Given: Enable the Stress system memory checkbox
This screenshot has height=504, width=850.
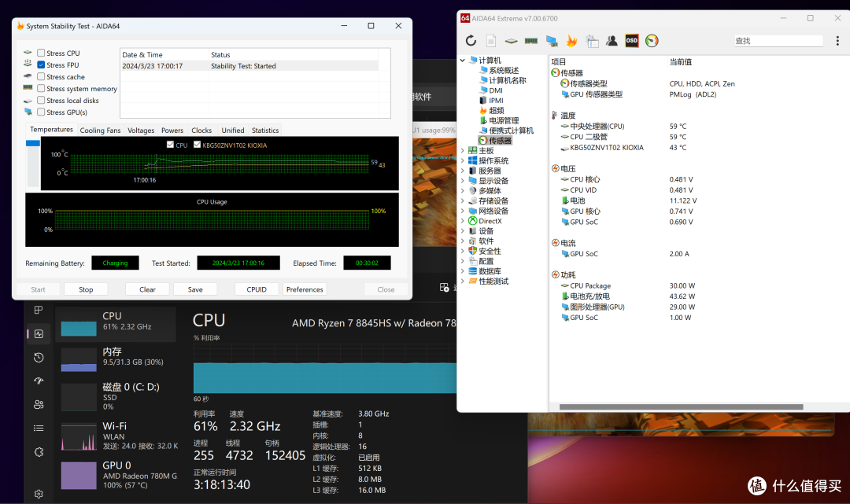Looking at the screenshot, I should (x=41, y=89).
